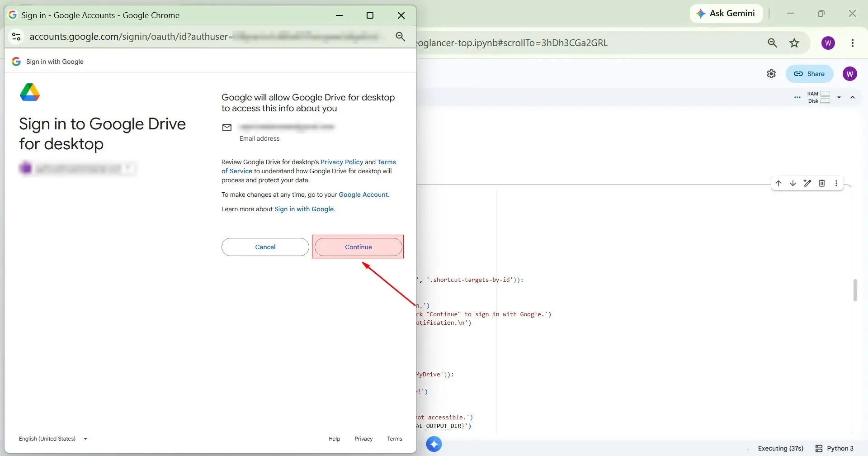Click the Gemini sparkle button at bottom
868x456 pixels.
434,444
